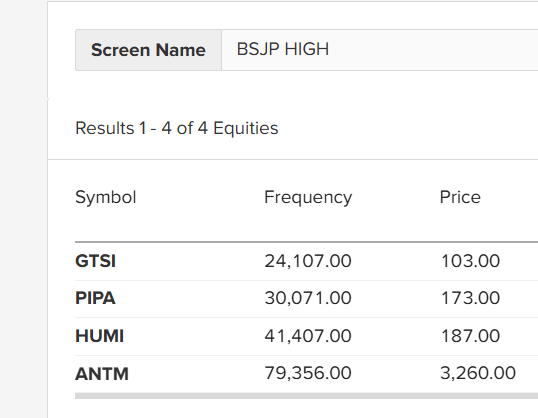The image size is (538, 418).
Task: Open the HUMI symbol link
Action: 100,336
